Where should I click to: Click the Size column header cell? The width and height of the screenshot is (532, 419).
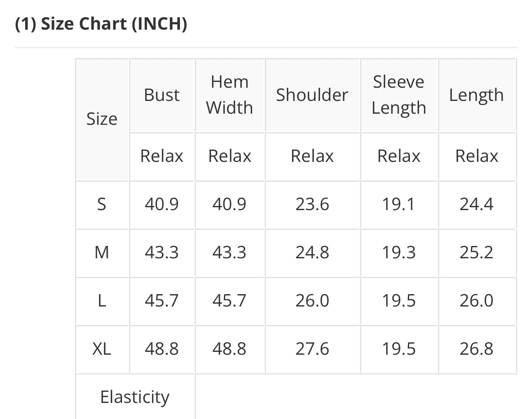[102, 119]
